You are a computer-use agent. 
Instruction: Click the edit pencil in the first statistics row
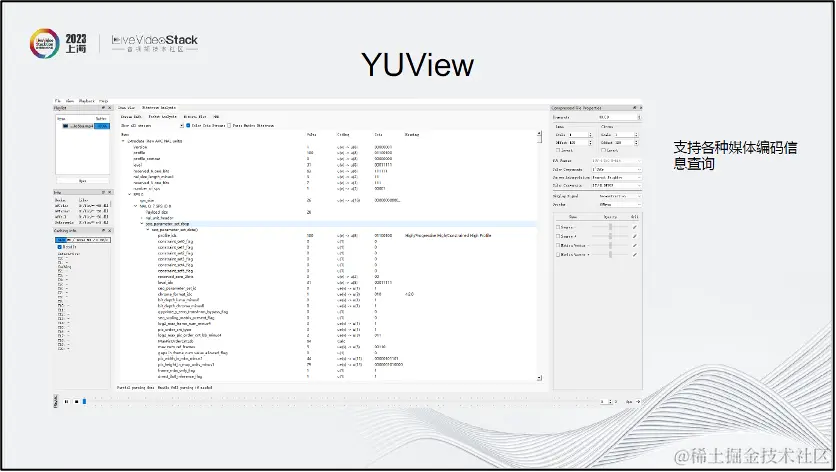(634, 227)
